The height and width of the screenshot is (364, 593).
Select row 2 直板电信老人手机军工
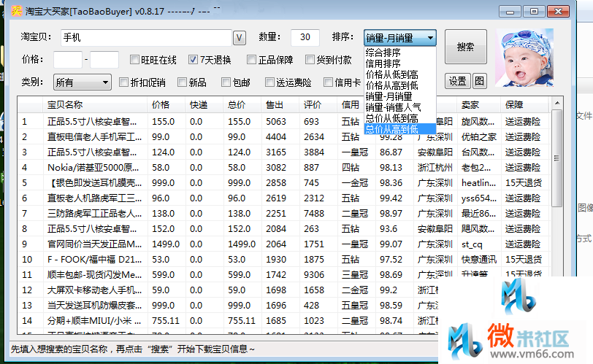[x=283, y=136]
